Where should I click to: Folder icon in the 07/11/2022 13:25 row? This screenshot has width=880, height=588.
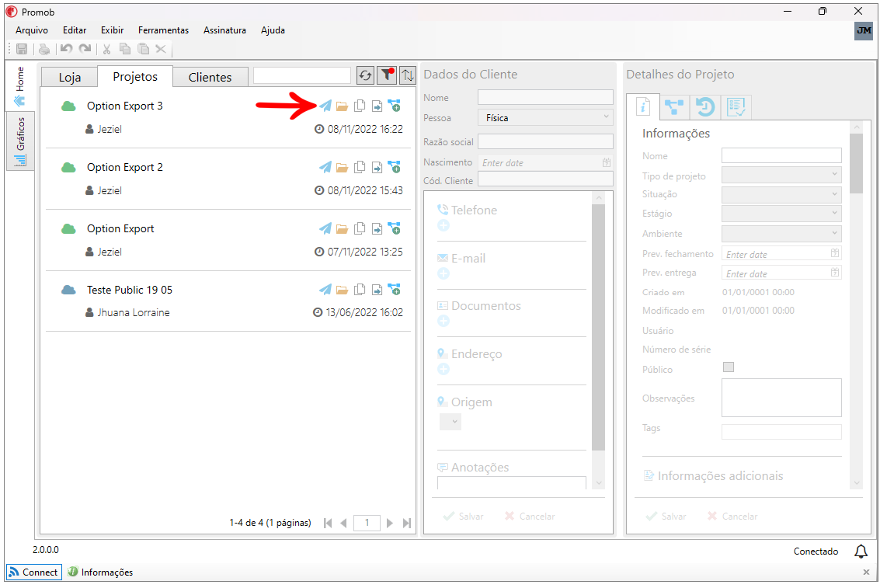(343, 228)
